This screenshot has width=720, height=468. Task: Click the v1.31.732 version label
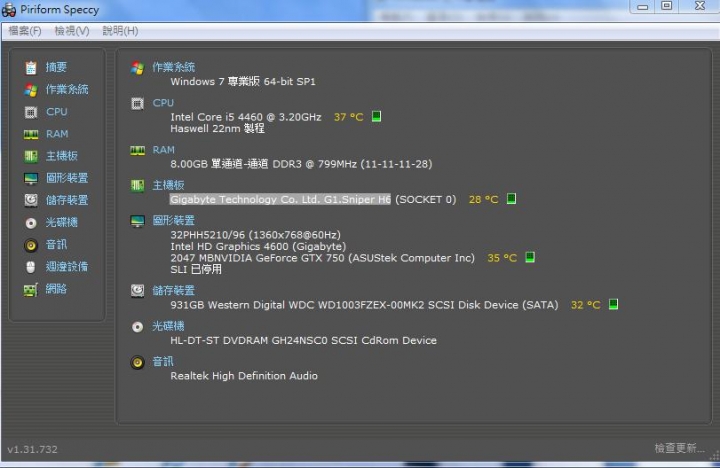[33, 449]
